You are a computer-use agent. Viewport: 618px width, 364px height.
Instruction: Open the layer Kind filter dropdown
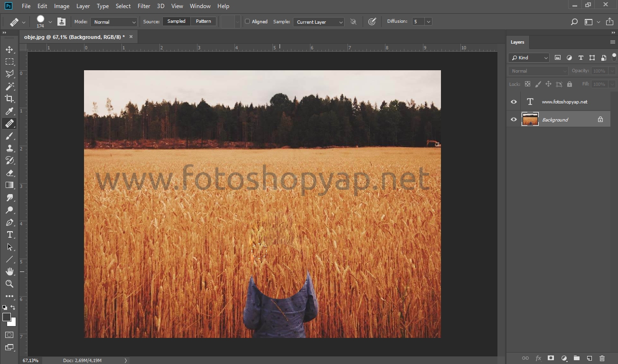click(x=529, y=58)
